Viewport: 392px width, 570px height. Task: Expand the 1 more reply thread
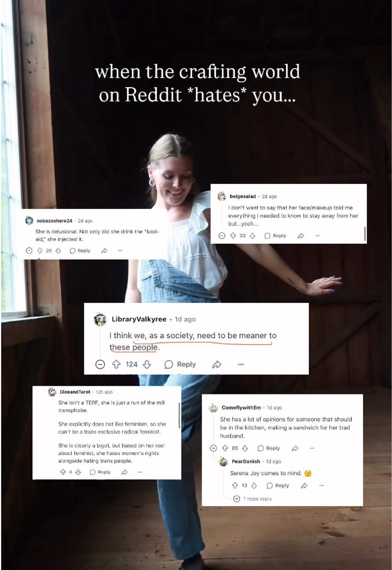pyautogui.click(x=253, y=499)
